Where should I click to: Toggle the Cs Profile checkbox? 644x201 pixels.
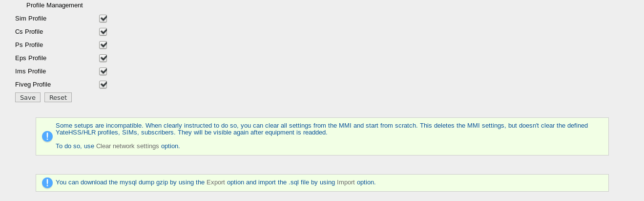[x=103, y=32]
